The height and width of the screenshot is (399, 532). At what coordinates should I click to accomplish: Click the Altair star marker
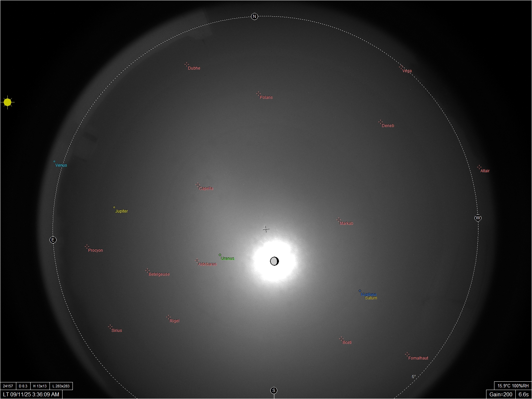click(x=479, y=167)
